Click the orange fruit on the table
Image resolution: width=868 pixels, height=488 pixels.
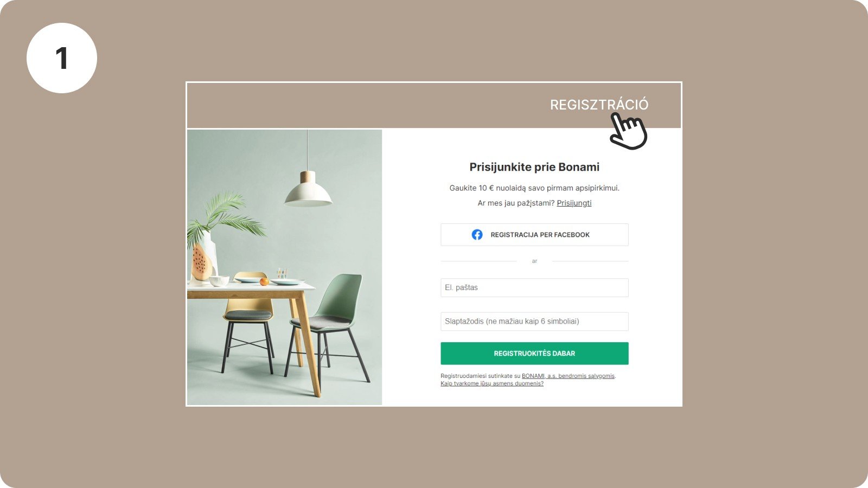pyautogui.click(x=264, y=281)
